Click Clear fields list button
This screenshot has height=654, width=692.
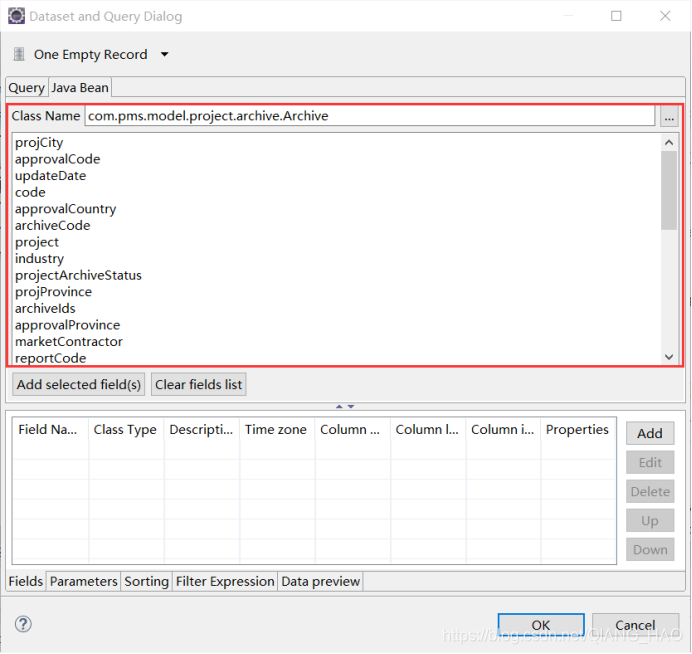tap(199, 384)
